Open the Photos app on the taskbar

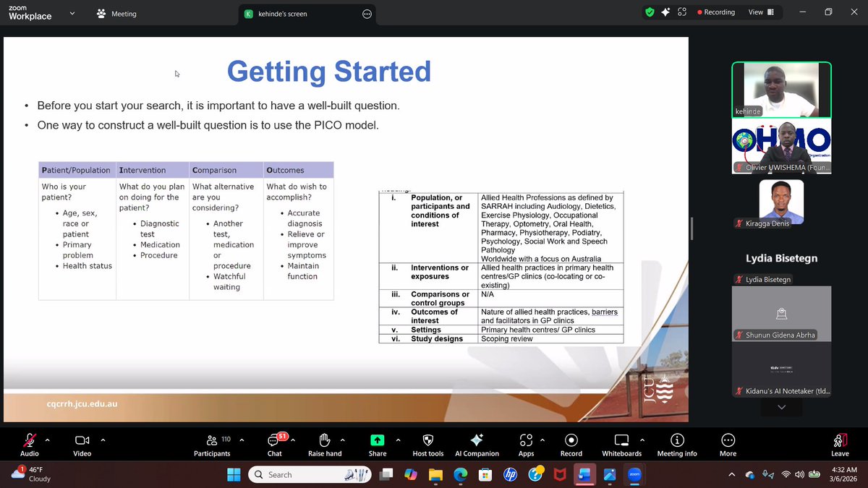pyautogui.click(x=608, y=474)
